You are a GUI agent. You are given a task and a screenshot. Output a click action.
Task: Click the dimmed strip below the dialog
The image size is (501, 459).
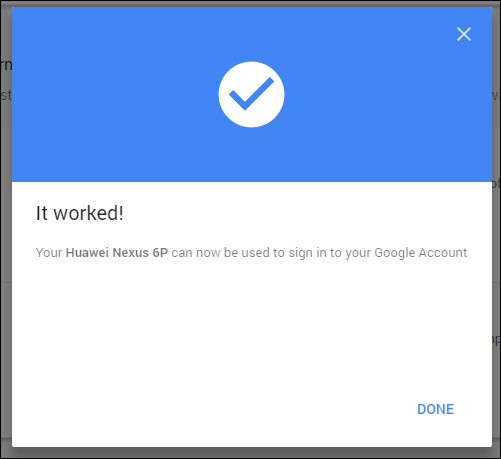(x=250, y=453)
